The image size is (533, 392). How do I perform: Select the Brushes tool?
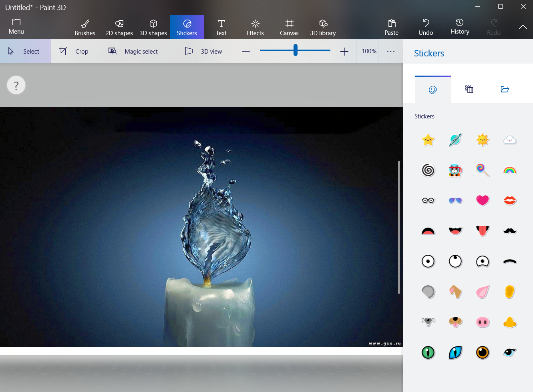(x=85, y=27)
